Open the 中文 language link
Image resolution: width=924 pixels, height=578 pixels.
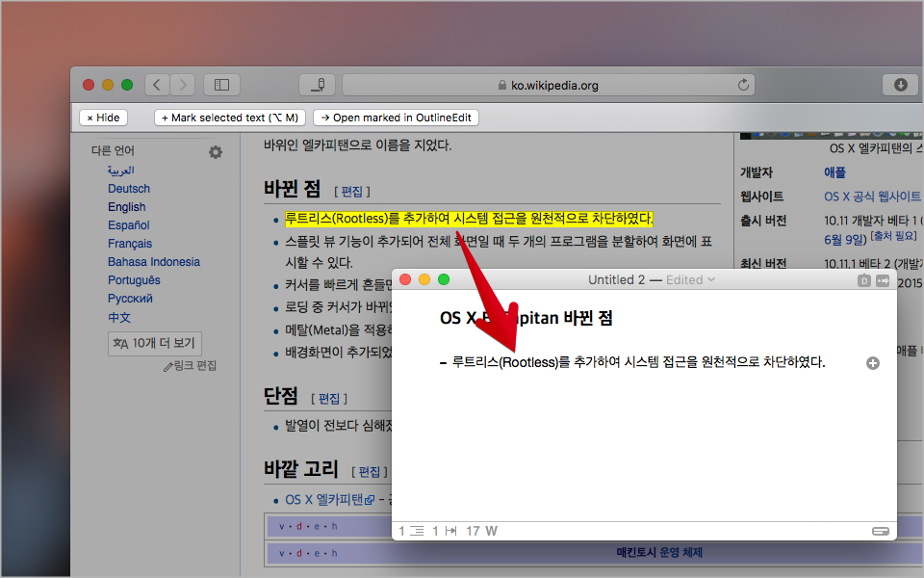pyautogui.click(x=119, y=317)
